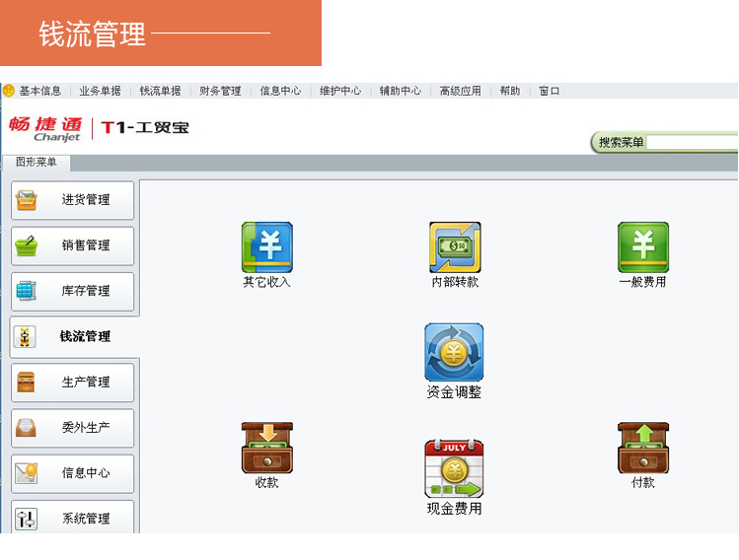
Task: Click the 钱流管理 sidebar icon
Action: (x=25, y=336)
